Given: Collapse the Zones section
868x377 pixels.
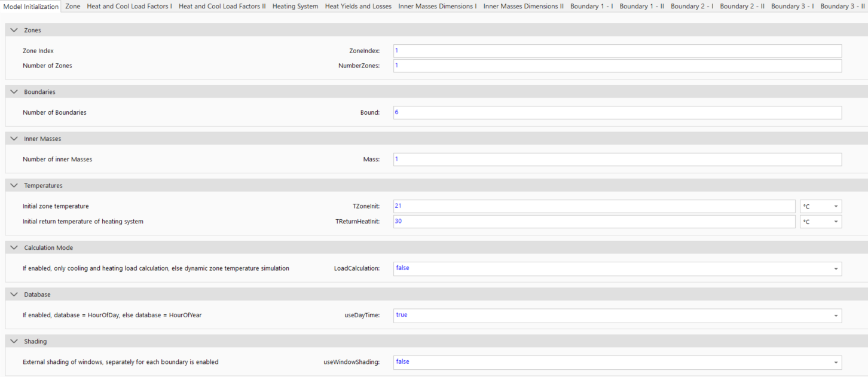Looking at the screenshot, I should click(x=14, y=30).
